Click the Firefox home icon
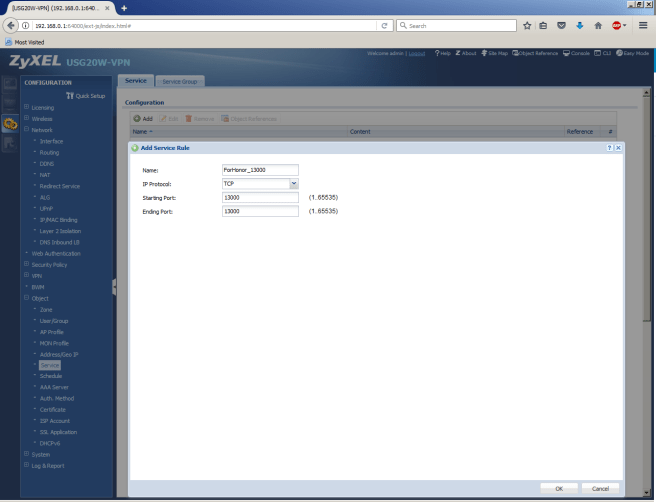 598,25
